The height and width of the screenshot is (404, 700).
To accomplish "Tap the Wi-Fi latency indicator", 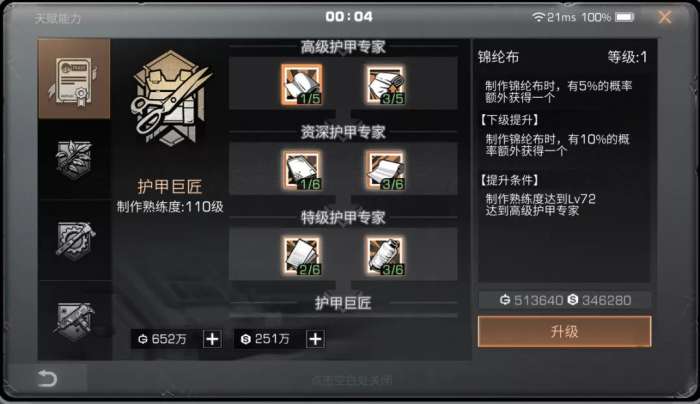I will coord(554,17).
